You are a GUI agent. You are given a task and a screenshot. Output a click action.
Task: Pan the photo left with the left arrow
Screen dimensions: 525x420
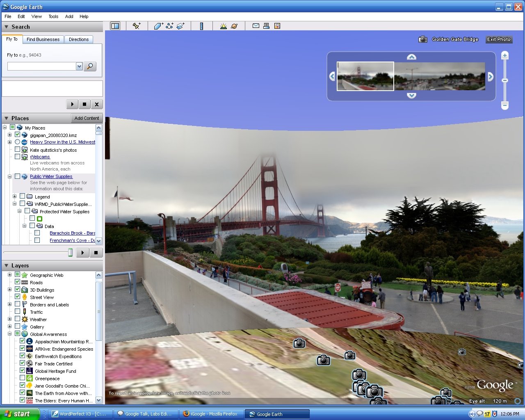[332, 76]
